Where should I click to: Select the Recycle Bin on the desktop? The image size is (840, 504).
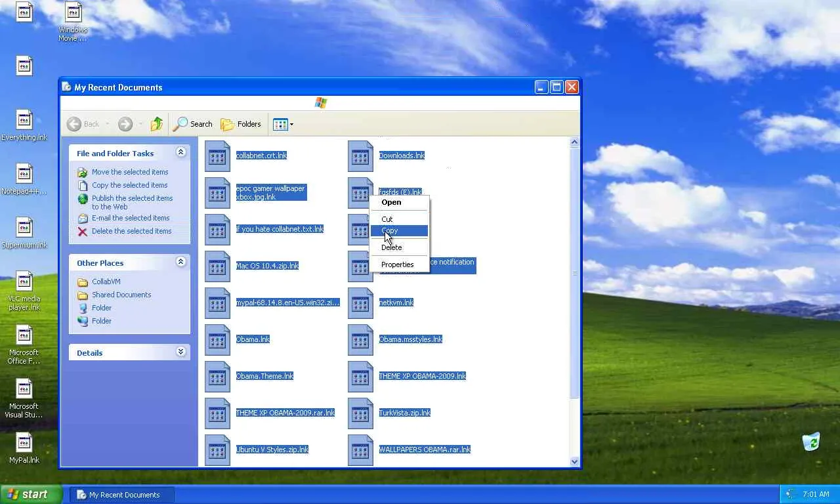pyautogui.click(x=812, y=442)
